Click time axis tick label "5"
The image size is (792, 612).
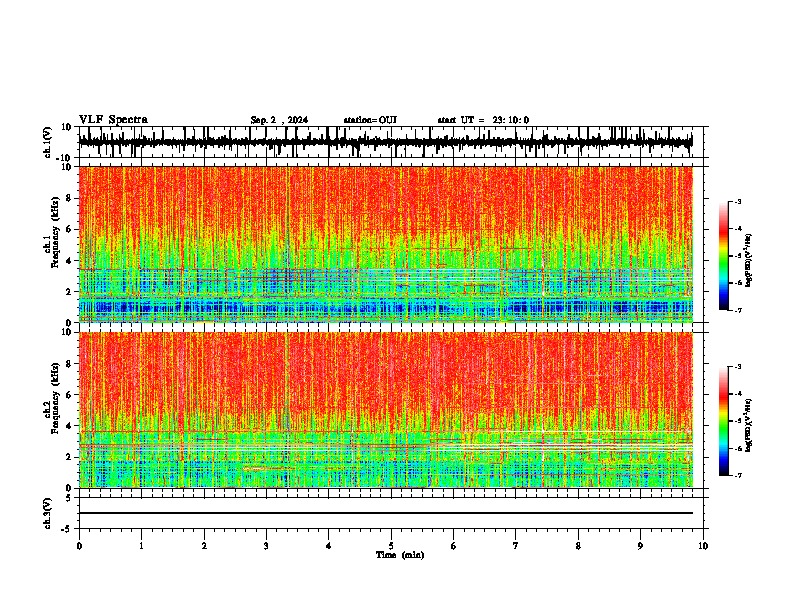pyautogui.click(x=391, y=546)
